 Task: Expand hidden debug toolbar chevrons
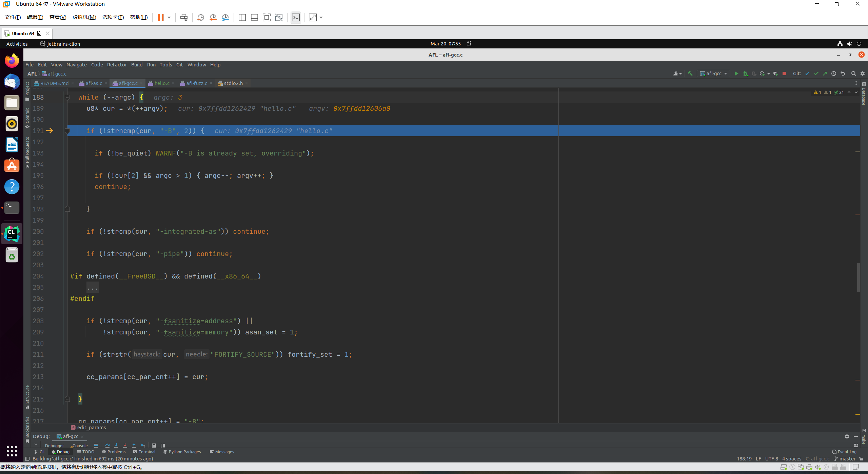coord(36,445)
